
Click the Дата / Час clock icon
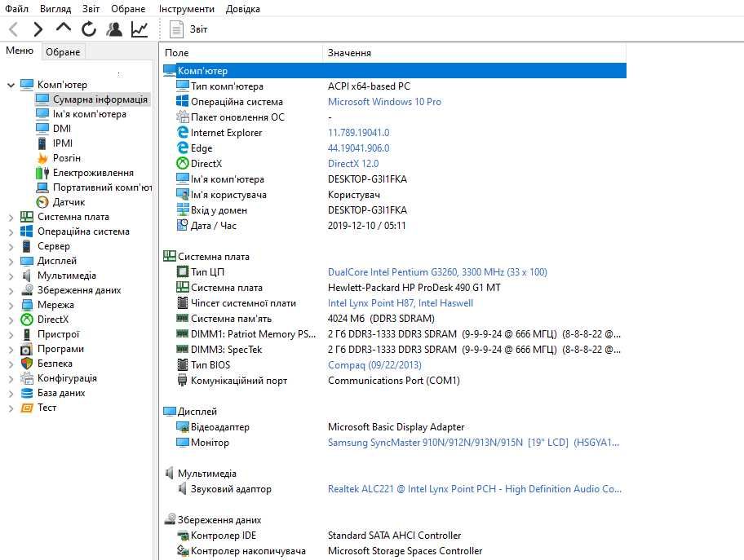coord(182,225)
